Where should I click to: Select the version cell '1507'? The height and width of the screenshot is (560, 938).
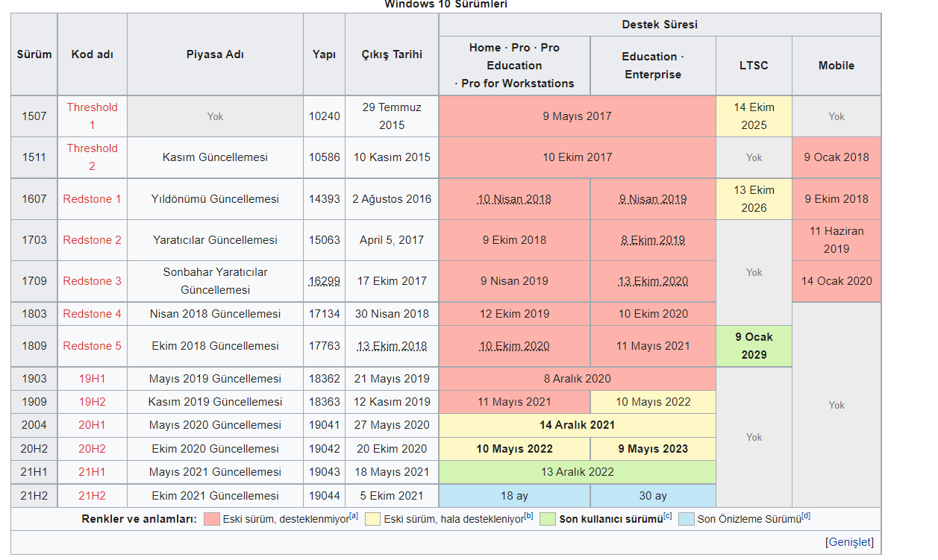pyautogui.click(x=34, y=116)
